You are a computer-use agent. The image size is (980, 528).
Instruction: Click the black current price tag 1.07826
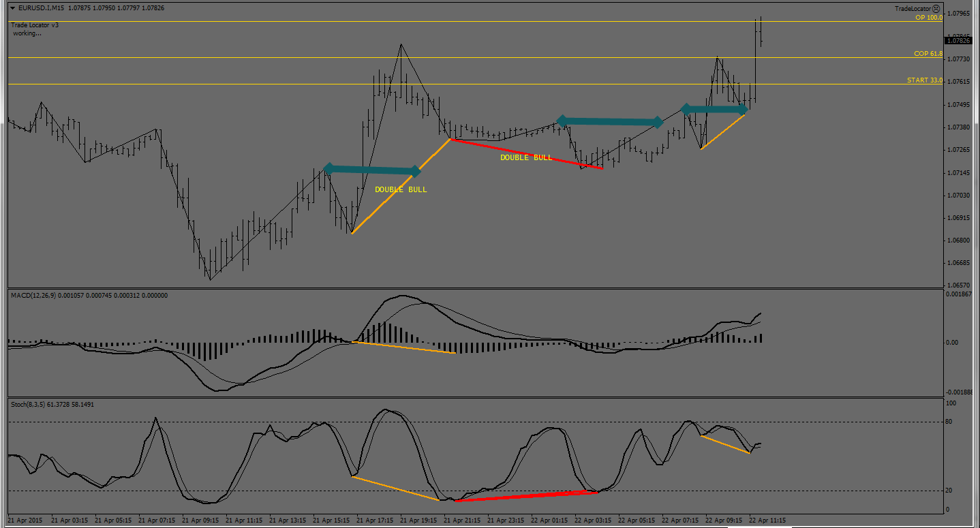961,41
